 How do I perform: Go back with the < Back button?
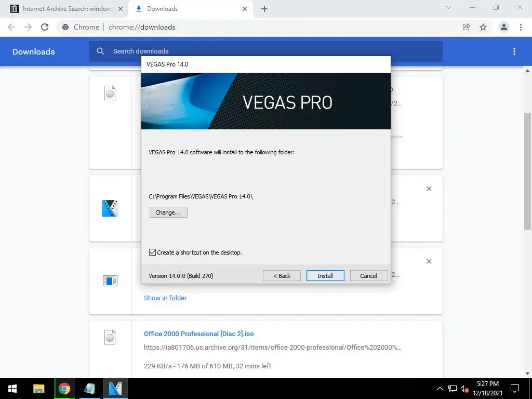282,275
